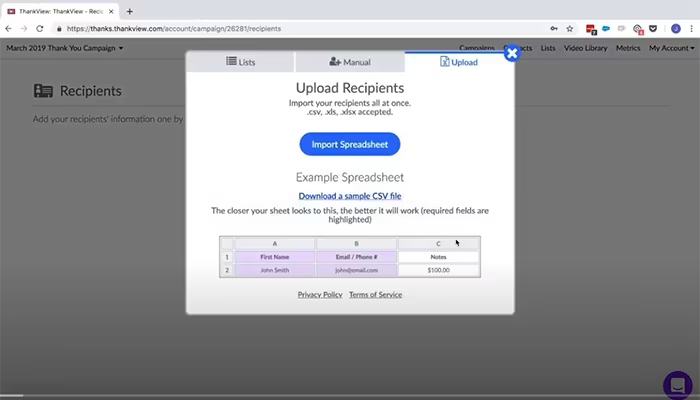Switch to the Manual tab
700x400 pixels.
click(x=350, y=62)
